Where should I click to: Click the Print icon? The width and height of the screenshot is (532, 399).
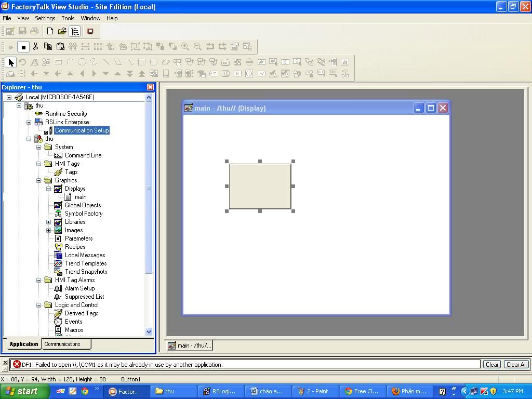pyautogui.click(x=34, y=31)
